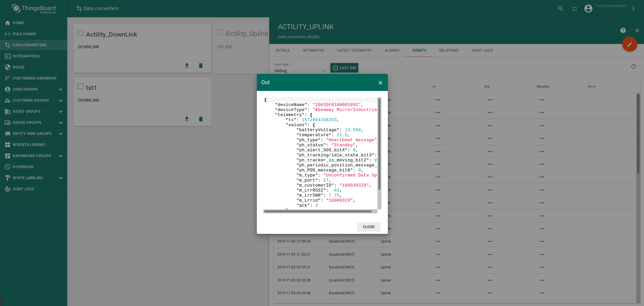Open In data for 21:09:54 event

pyautogui.click(x=438, y=242)
